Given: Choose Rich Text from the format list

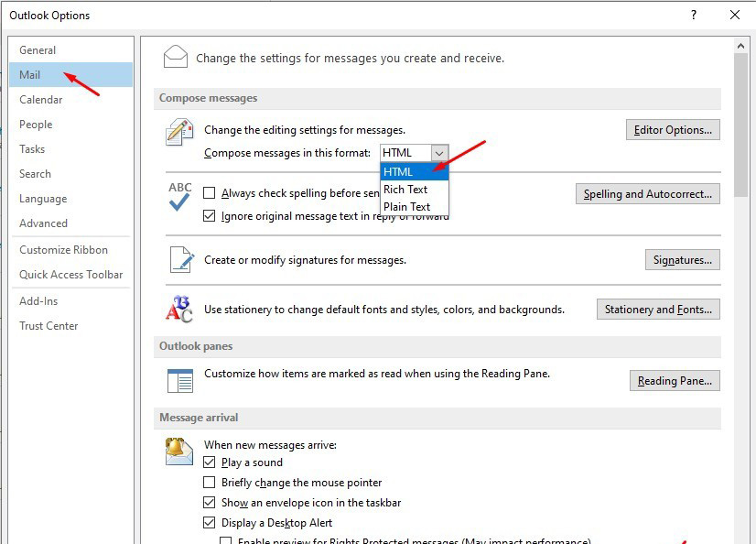Looking at the screenshot, I should click(x=405, y=189).
